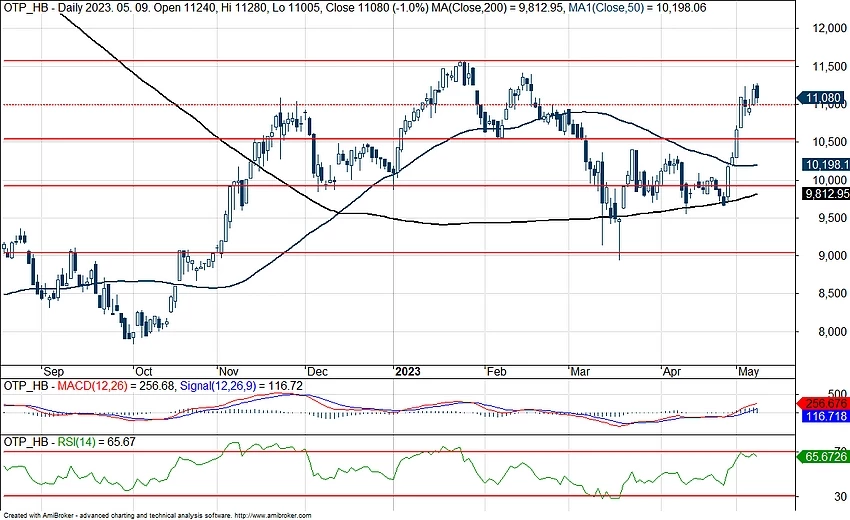Click the red 256.676 MACD value label
Screen dimensions: 850x520
click(x=825, y=403)
